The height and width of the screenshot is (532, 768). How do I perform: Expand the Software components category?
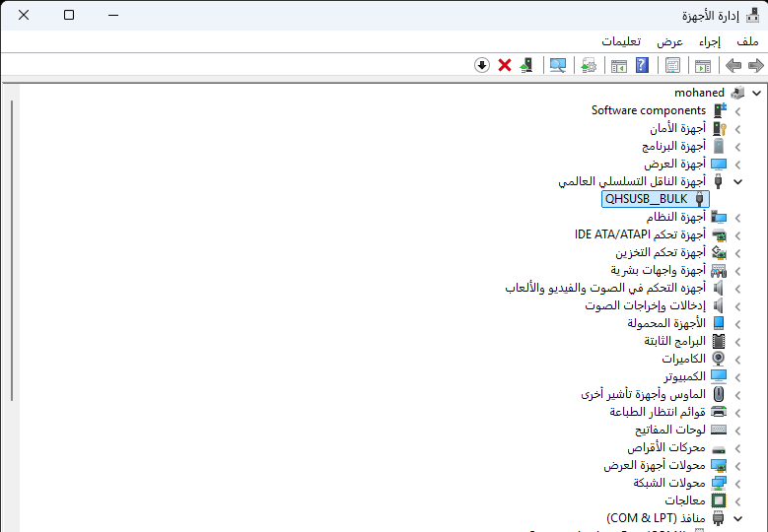737,111
